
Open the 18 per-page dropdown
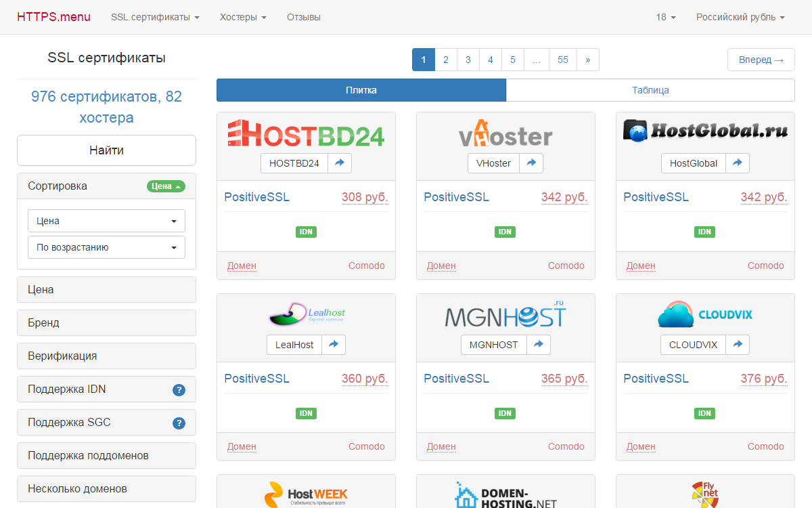[x=666, y=17]
